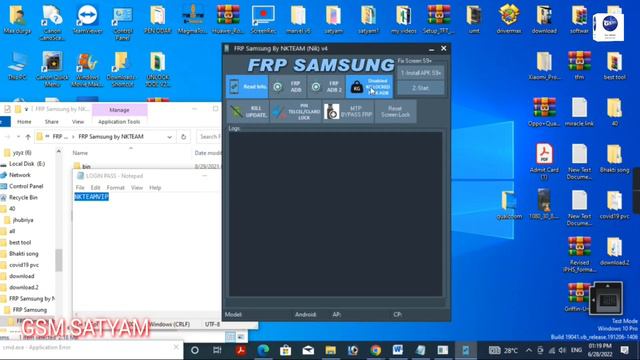Open Mail app from taskbar

pos(308,350)
